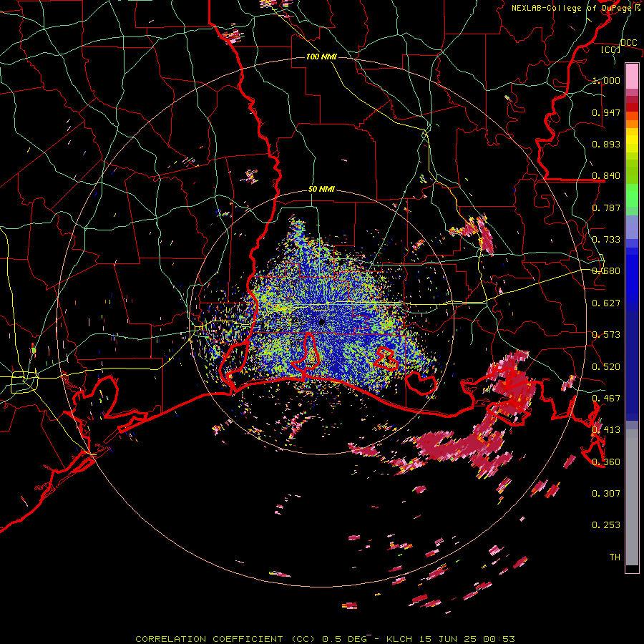The image size is (644, 644).
Task: Click the 0.733 legend value
Action: [x=606, y=240]
